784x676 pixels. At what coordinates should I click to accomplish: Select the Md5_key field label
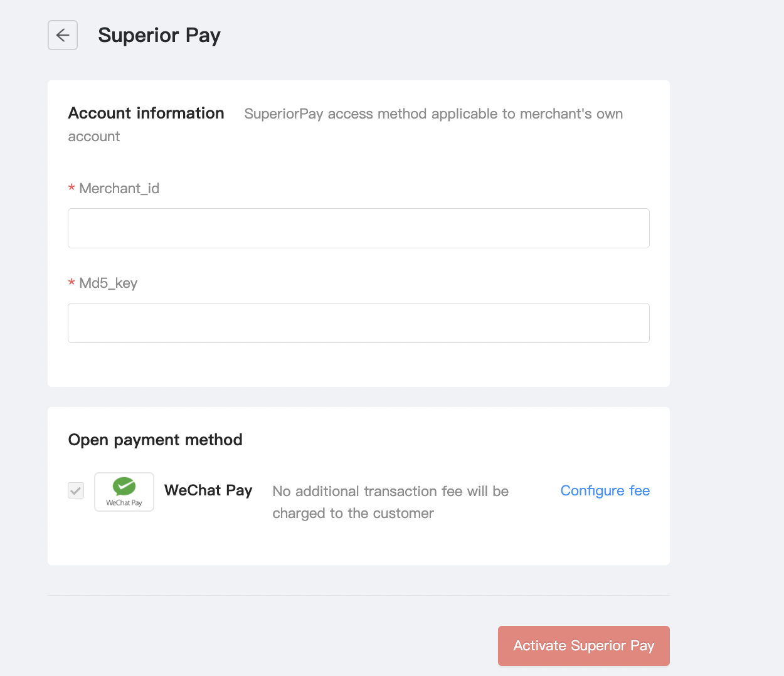point(108,283)
